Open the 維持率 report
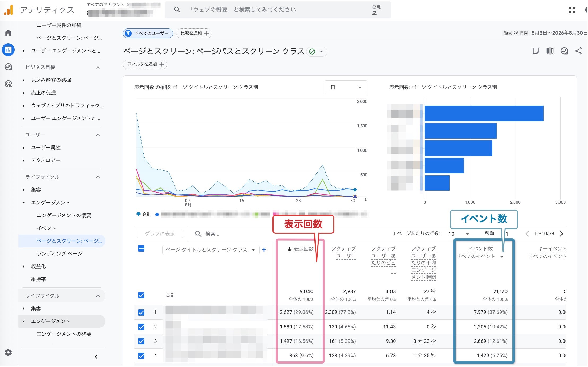Screen dimensions: 588x367 pyautogui.click(x=38, y=279)
